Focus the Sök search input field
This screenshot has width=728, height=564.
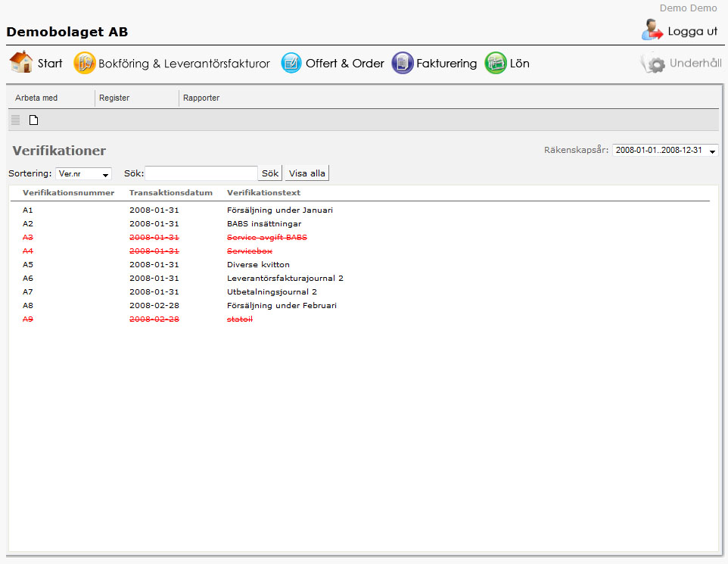click(201, 173)
